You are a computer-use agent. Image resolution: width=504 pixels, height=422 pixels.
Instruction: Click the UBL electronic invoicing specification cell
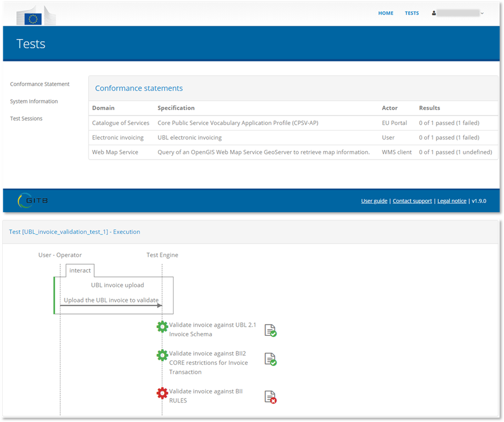click(x=190, y=138)
